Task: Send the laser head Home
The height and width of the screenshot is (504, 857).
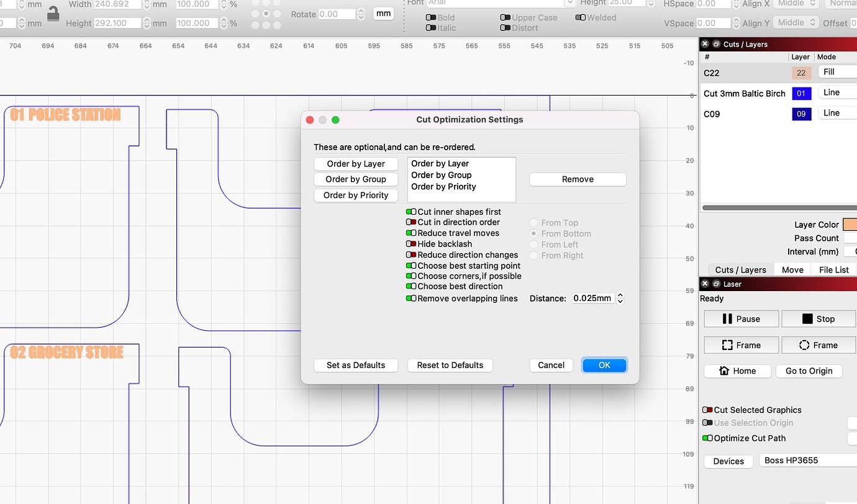Action: pyautogui.click(x=737, y=371)
